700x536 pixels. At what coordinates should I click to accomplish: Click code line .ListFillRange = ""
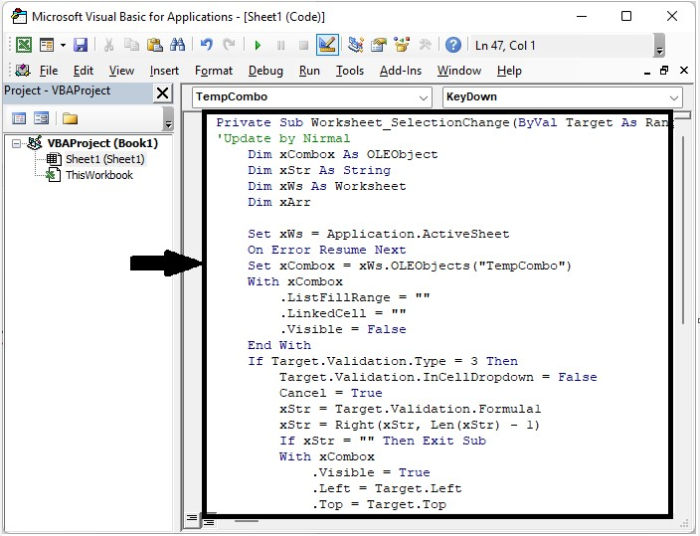(x=355, y=298)
